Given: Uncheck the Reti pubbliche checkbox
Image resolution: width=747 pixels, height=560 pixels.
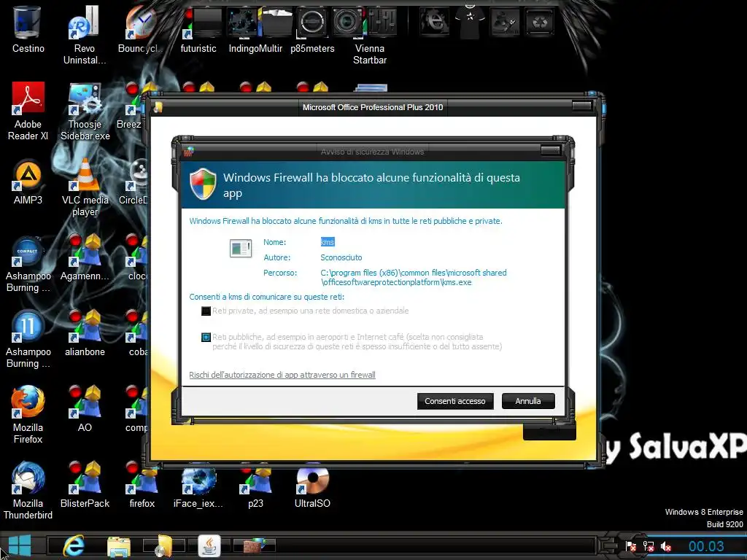Looking at the screenshot, I should (x=206, y=337).
